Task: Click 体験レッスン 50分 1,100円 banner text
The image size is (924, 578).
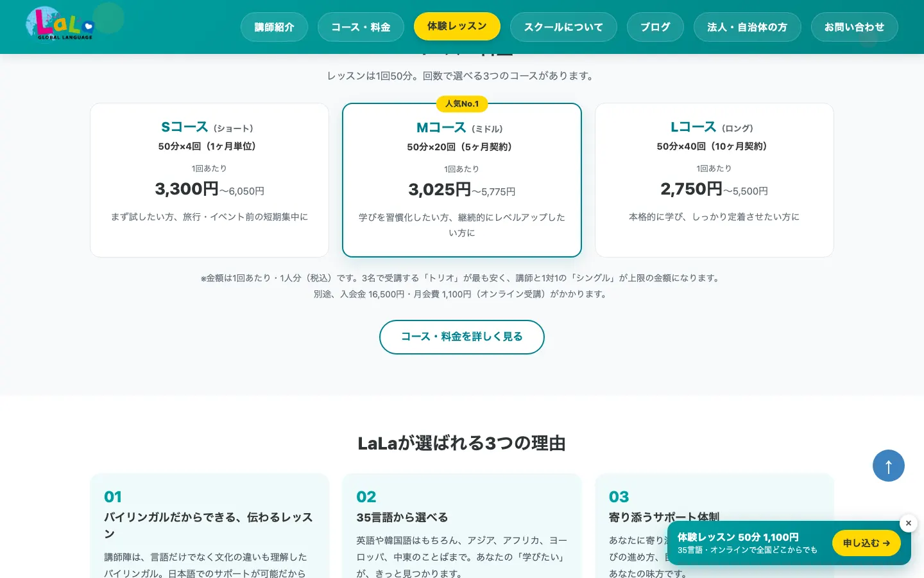Action: click(x=738, y=537)
